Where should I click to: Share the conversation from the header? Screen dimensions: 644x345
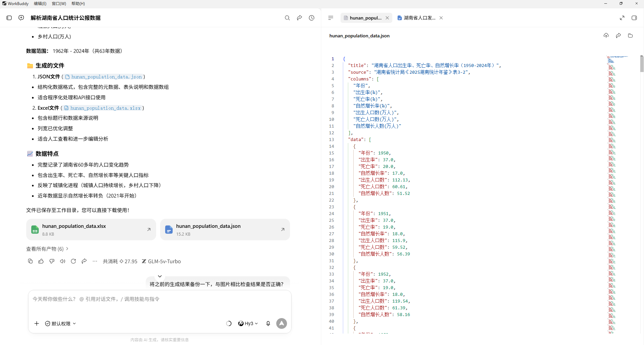click(x=299, y=18)
